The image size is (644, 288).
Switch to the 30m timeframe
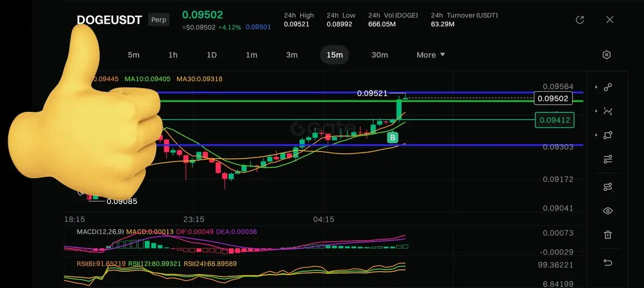coord(379,55)
